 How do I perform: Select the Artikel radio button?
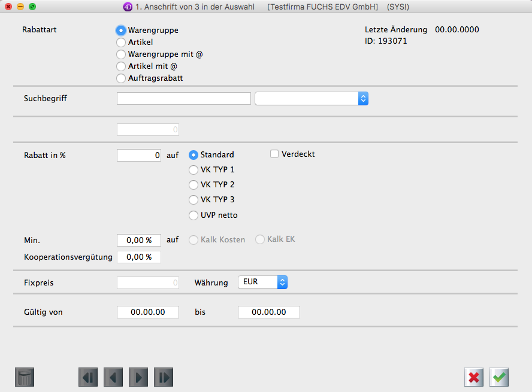pyautogui.click(x=121, y=42)
